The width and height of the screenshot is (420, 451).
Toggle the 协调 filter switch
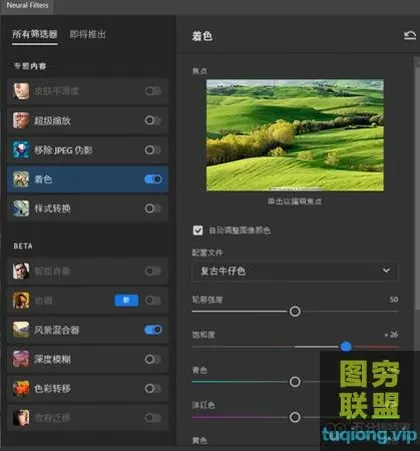(153, 300)
